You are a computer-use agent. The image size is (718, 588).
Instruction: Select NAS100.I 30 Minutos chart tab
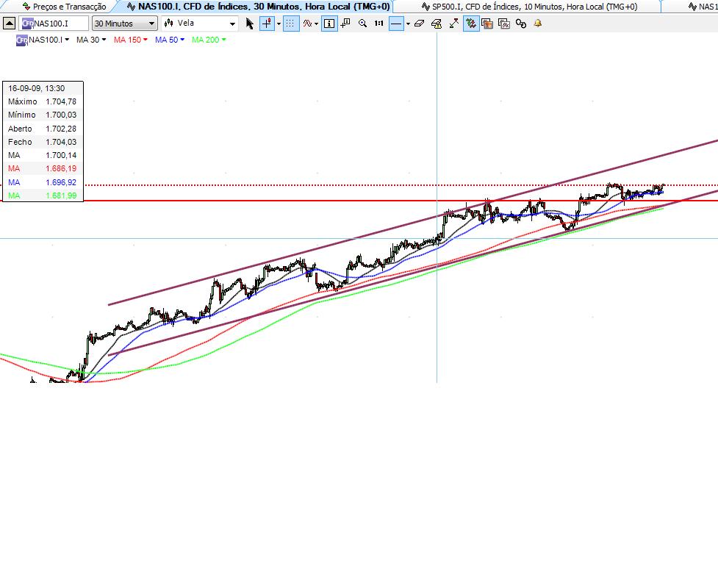click(x=259, y=7)
